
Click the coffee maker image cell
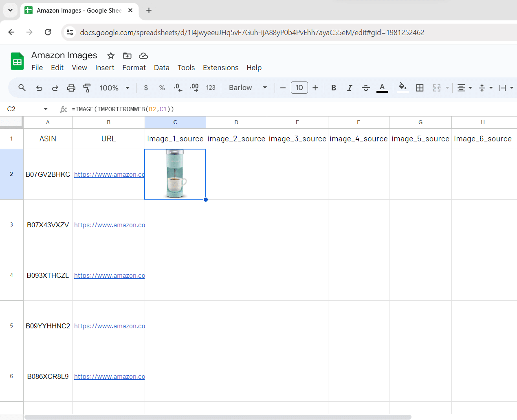pyautogui.click(x=175, y=174)
